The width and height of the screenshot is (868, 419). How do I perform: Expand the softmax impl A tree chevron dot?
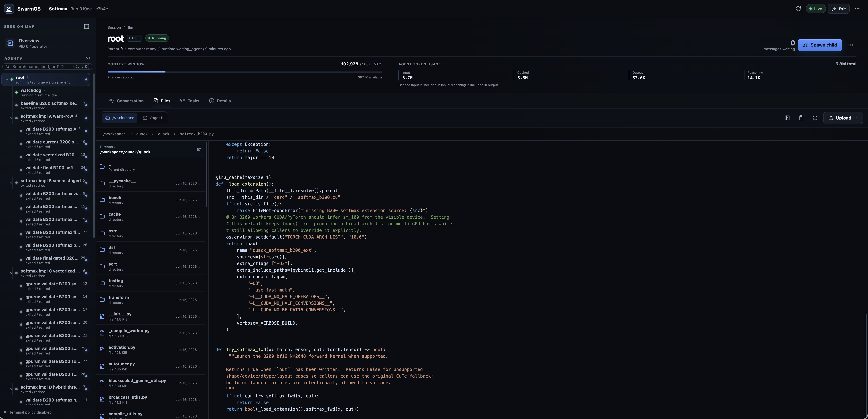16,118
